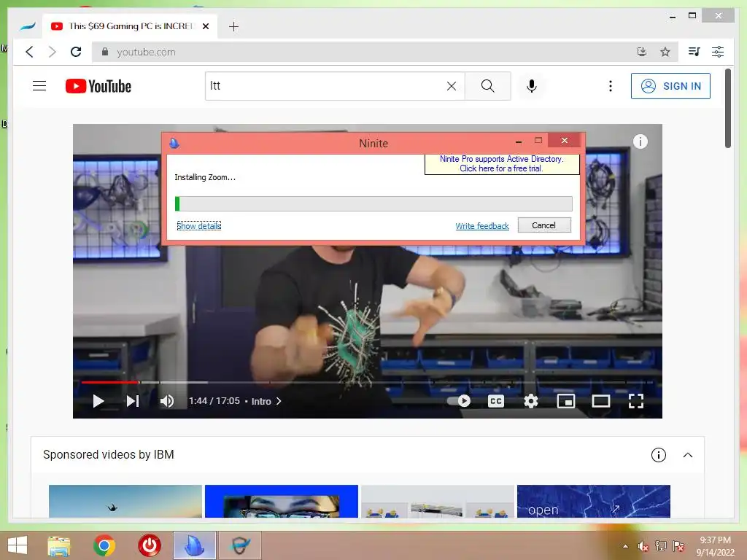Open the download icon in address bar
The image size is (747, 560).
point(642,52)
